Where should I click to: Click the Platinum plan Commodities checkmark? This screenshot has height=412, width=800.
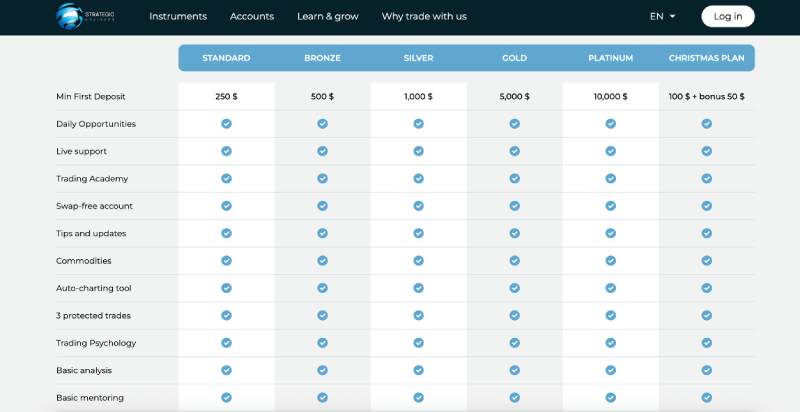(610, 260)
